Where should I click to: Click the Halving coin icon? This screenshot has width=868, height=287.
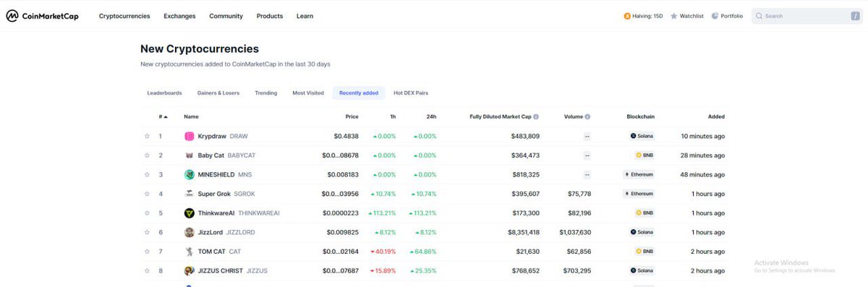point(627,16)
